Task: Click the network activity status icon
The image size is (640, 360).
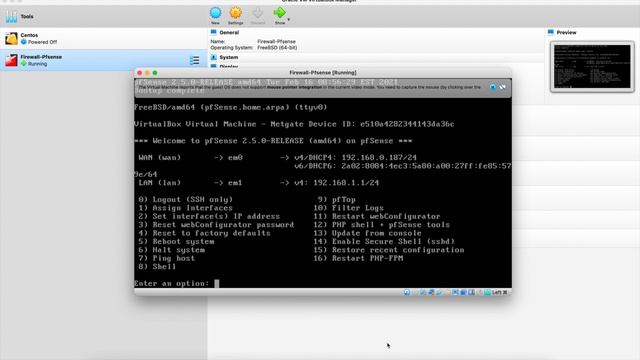Action: (x=431, y=292)
